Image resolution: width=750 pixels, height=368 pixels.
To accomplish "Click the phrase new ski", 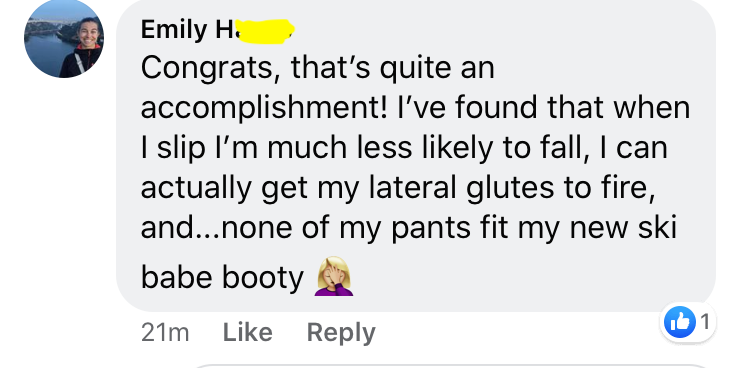I will point(623,227).
